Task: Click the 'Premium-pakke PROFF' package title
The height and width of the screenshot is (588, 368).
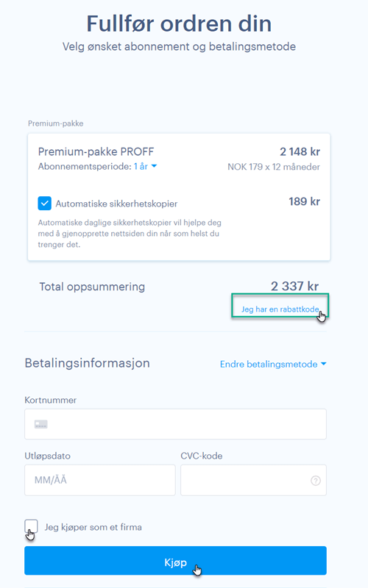Action: [x=96, y=151]
